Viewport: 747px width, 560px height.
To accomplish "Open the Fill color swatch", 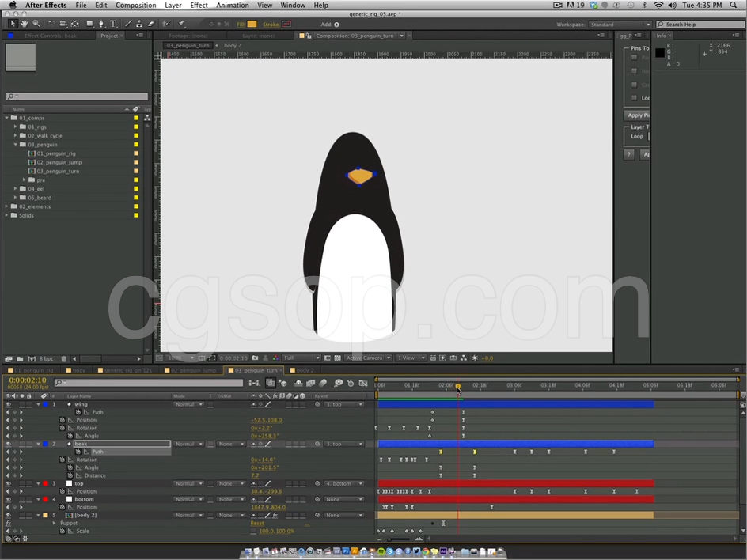I will click(252, 25).
